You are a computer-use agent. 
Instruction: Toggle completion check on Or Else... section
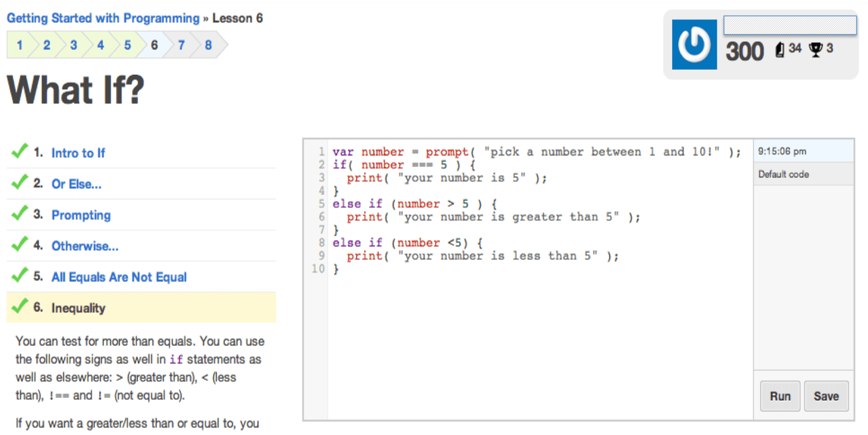20,183
